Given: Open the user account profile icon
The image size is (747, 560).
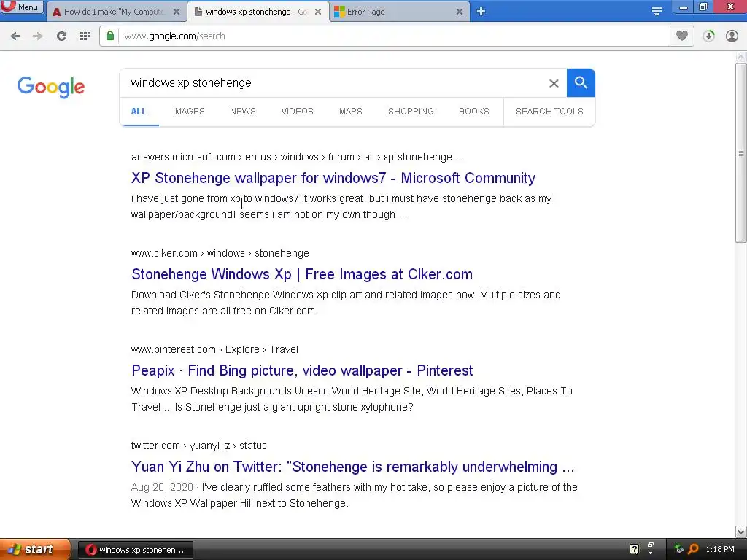Looking at the screenshot, I should point(732,36).
